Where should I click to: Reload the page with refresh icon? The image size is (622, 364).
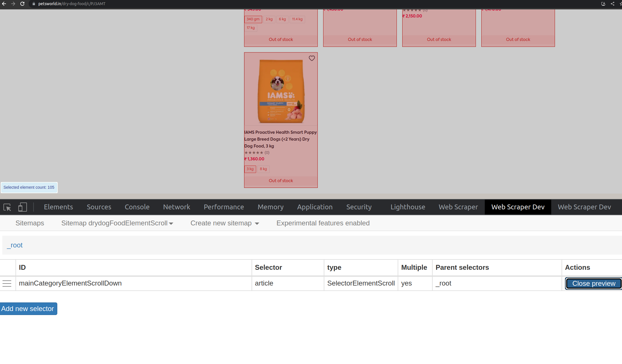point(22,4)
